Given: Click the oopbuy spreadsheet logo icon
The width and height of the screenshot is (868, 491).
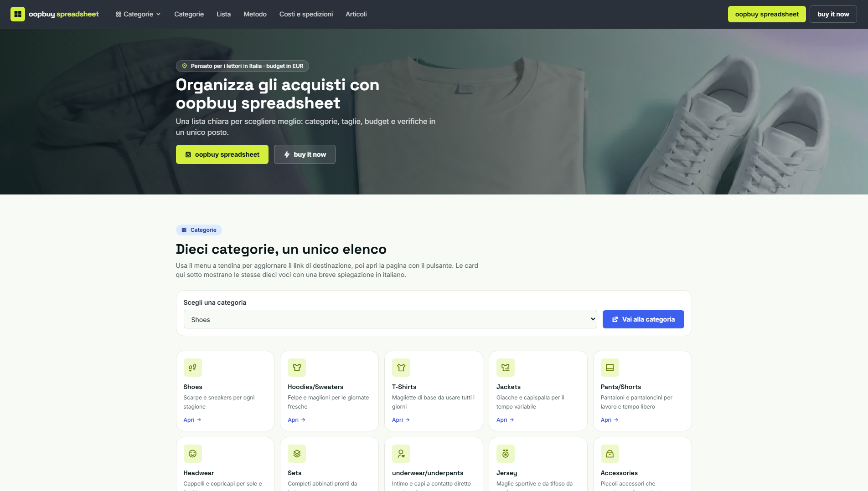Looking at the screenshot, I should (18, 14).
